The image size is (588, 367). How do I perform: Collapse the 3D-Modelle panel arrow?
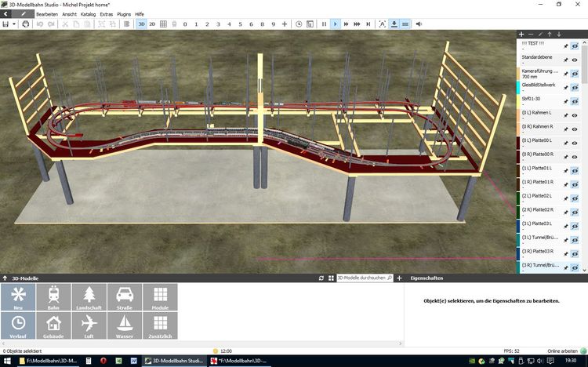click(x=5, y=278)
